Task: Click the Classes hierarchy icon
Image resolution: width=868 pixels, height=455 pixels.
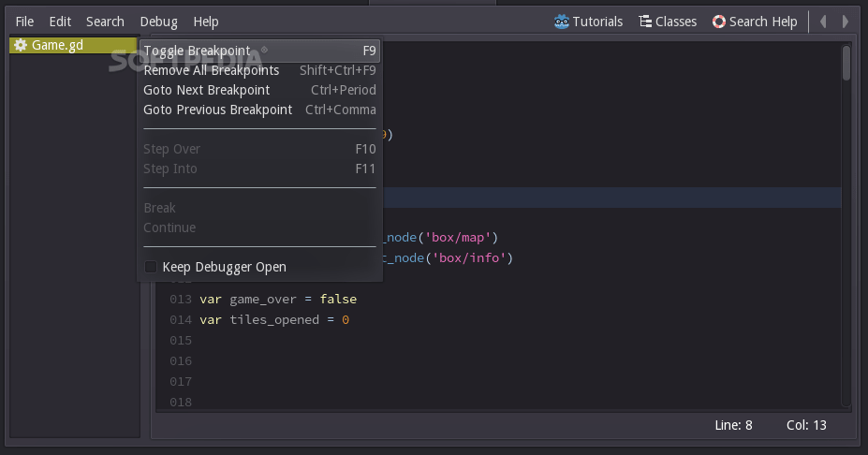Action: pyautogui.click(x=645, y=22)
